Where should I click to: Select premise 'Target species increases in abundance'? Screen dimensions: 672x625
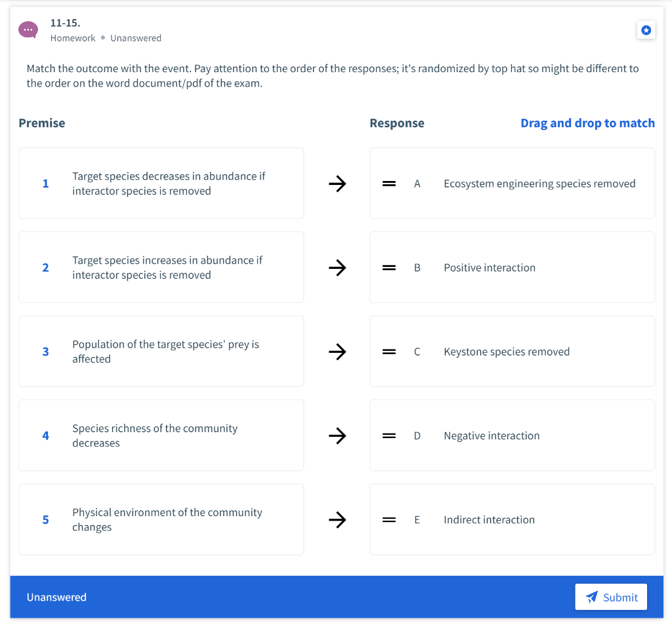(161, 268)
